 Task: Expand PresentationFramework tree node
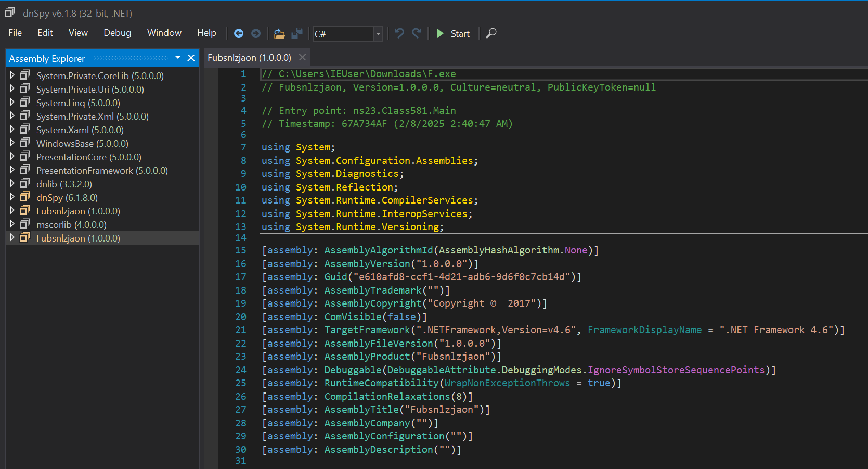pos(12,170)
